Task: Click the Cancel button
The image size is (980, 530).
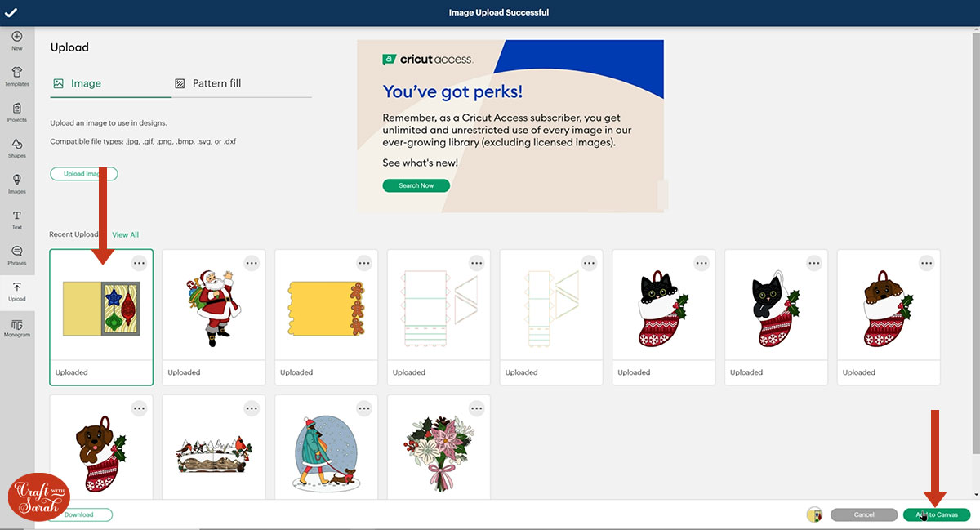Action: pyautogui.click(x=864, y=514)
